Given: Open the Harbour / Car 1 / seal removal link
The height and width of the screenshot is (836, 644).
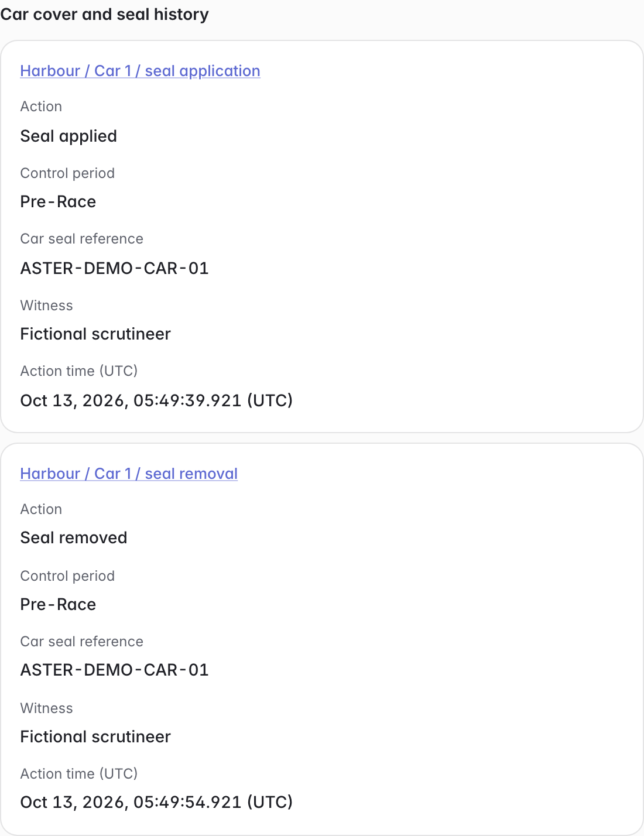Looking at the screenshot, I should click(129, 474).
